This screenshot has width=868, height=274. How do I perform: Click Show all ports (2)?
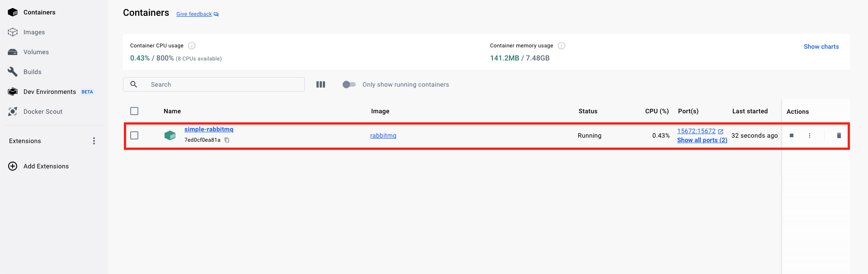pyautogui.click(x=702, y=140)
